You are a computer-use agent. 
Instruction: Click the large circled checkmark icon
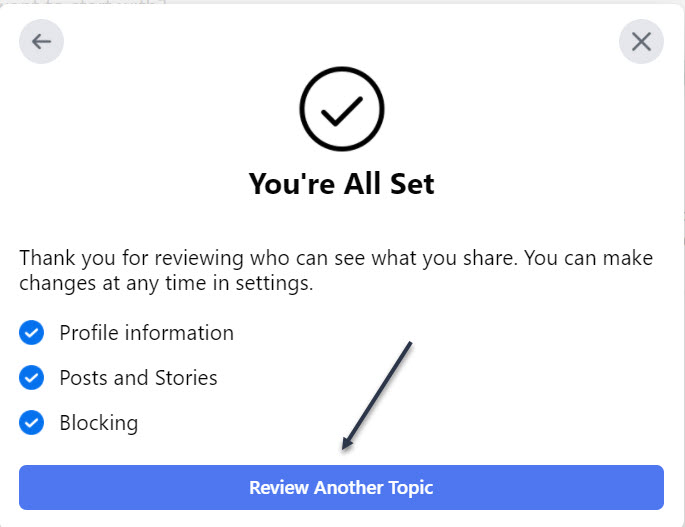coord(342,112)
